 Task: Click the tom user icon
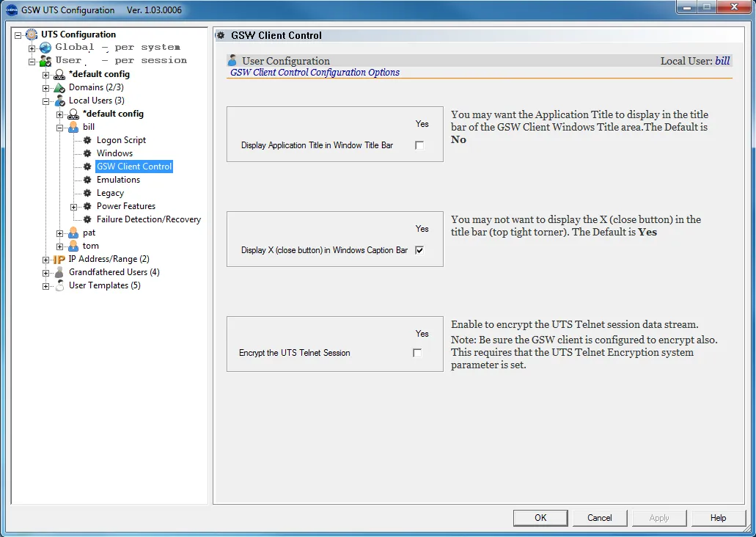tap(73, 246)
